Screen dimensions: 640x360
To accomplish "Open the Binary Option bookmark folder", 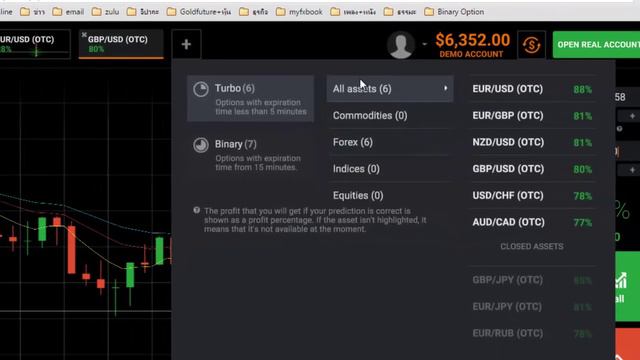I will pyautogui.click(x=454, y=12).
